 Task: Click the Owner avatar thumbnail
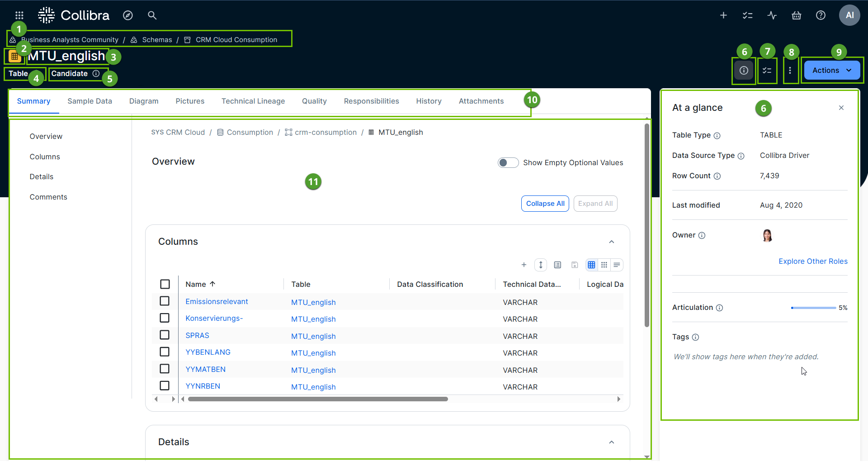[x=767, y=235]
